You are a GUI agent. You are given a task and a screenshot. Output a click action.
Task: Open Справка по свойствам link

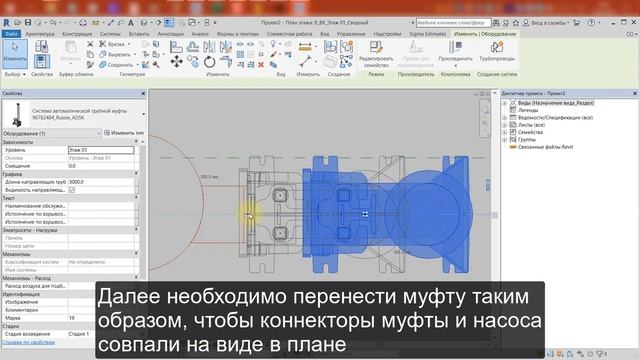click(x=29, y=342)
